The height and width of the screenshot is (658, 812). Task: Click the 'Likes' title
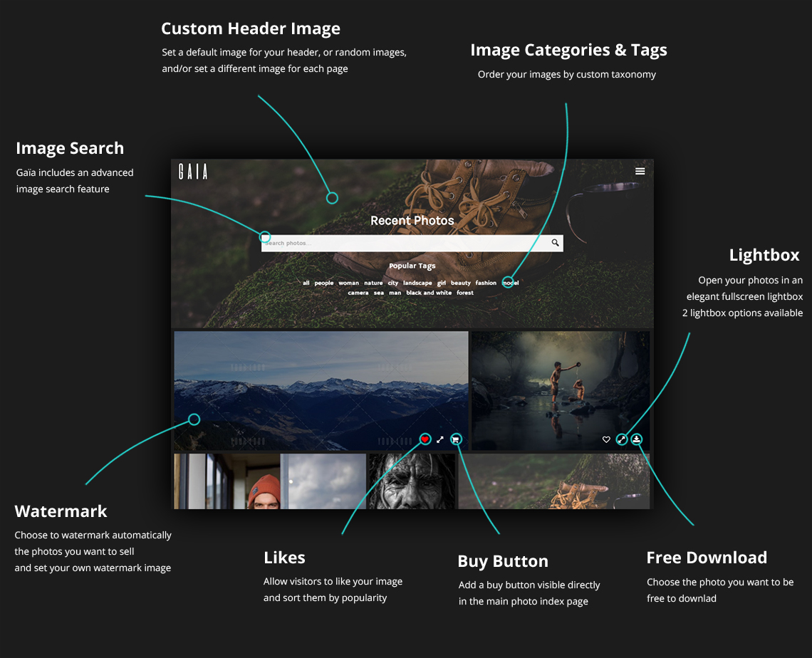284,558
